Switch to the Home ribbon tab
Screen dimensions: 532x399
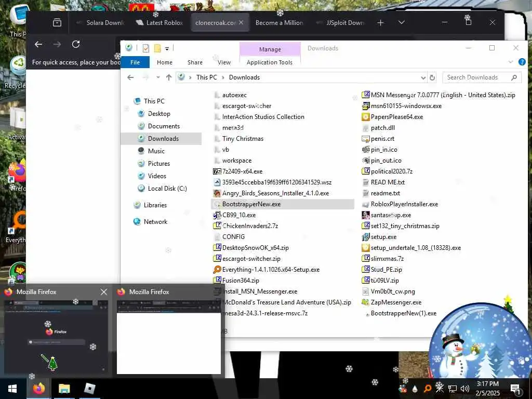(165, 62)
